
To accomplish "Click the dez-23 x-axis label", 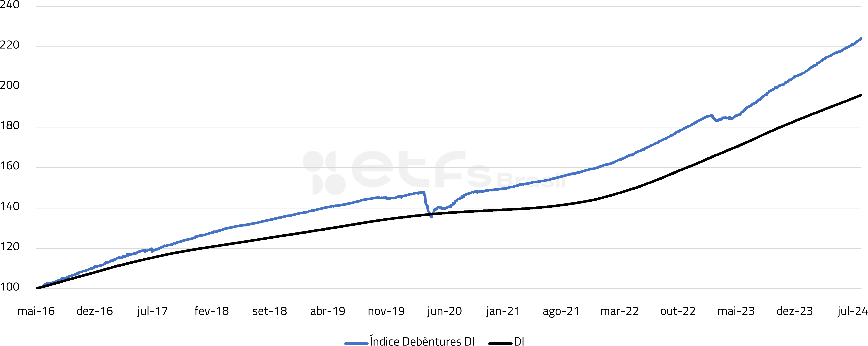I will (795, 311).
